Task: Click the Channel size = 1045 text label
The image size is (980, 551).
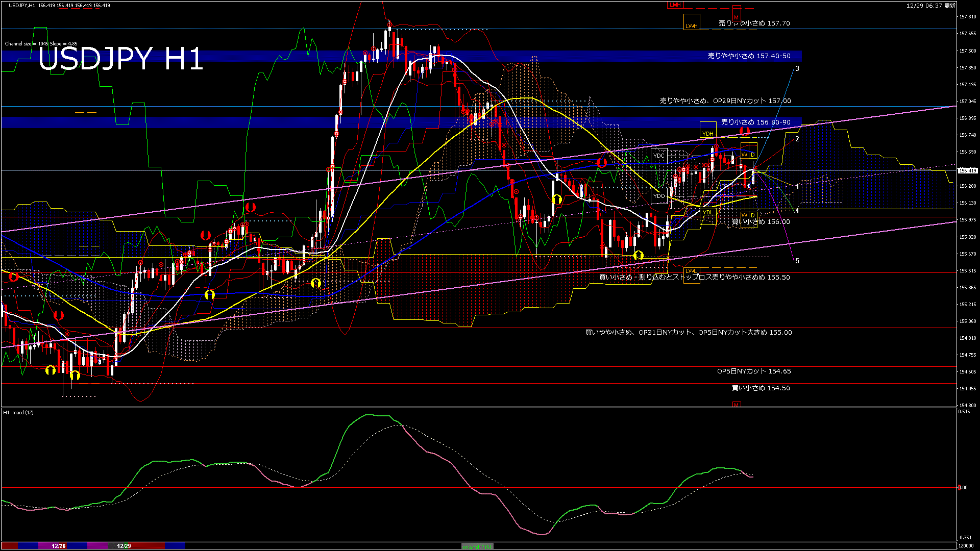Action: coord(41,44)
